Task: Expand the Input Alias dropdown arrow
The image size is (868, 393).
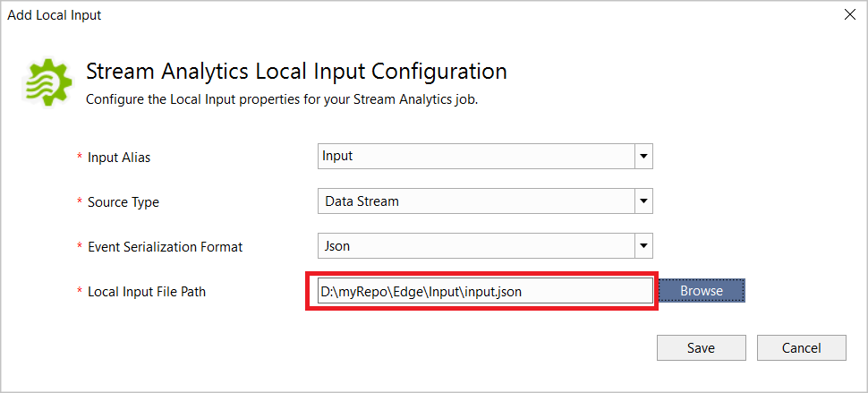Action: [642, 157]
